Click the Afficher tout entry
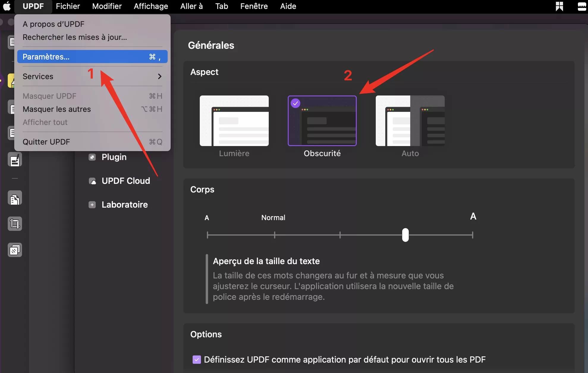588x373 pixels. pos(92,122)
